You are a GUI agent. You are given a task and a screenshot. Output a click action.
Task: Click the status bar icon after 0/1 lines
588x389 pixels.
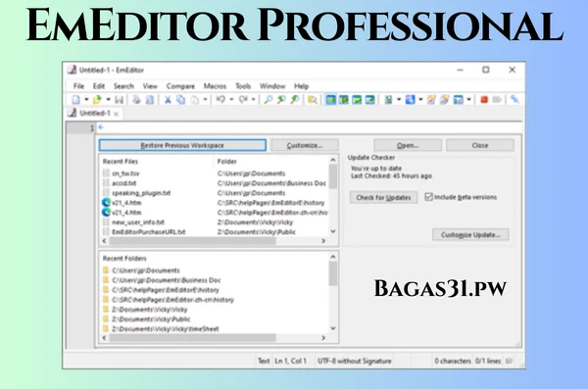[x=509, y=361]
